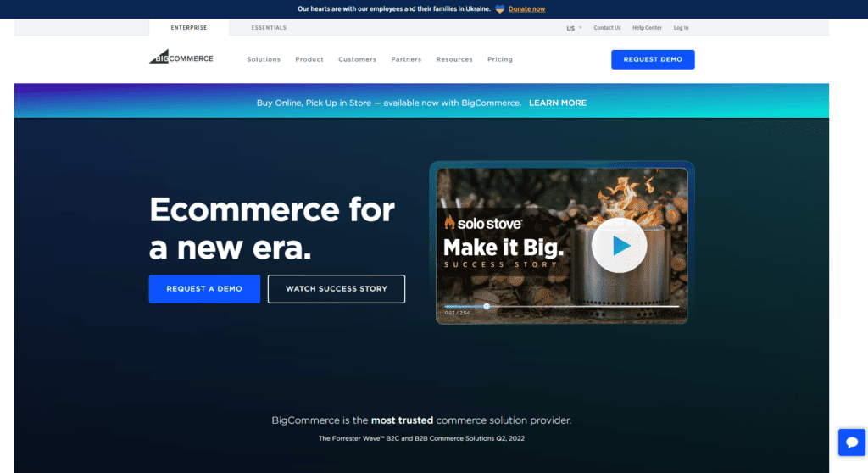Click the Donate now link
The image size is (868, 473).
(526, 8)
